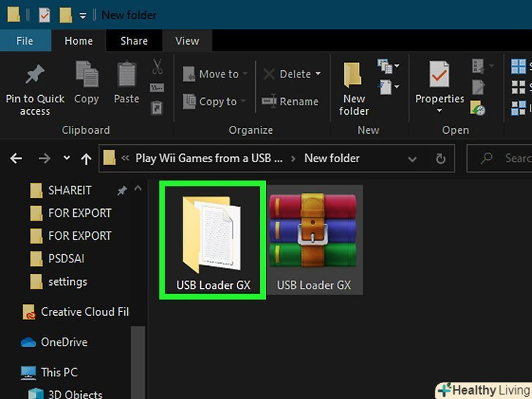Click the History icon in Open group
Image resolution: width=532 pixels, height=399 pixels.
[477, 107]
